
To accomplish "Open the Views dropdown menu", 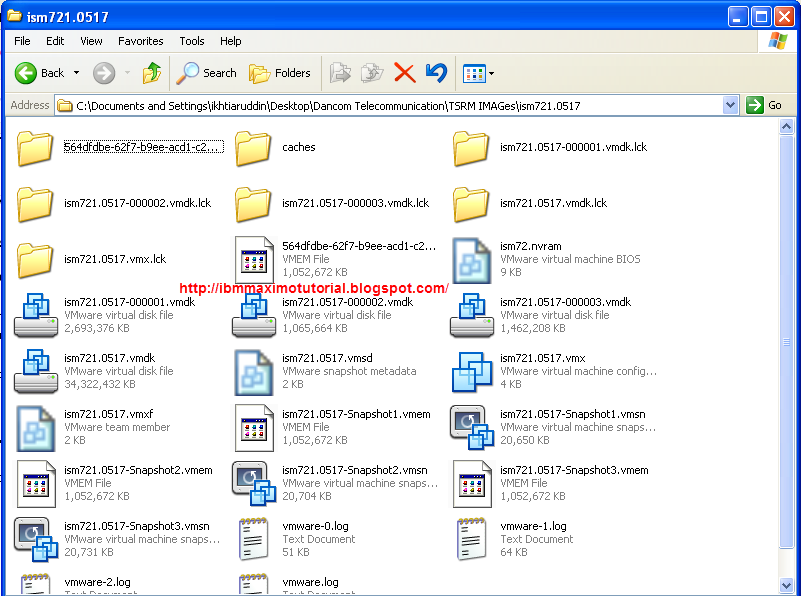I will [473, 72].
